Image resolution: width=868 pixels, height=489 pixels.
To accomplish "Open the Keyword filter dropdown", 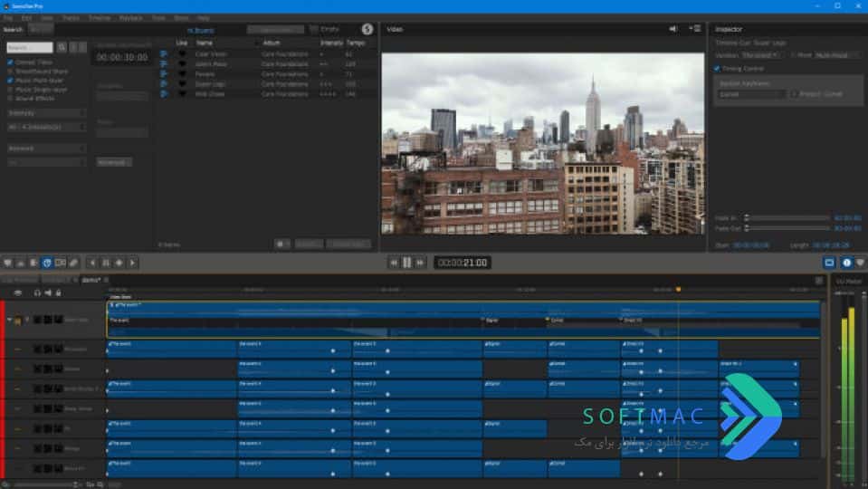I will click(46, 149).
